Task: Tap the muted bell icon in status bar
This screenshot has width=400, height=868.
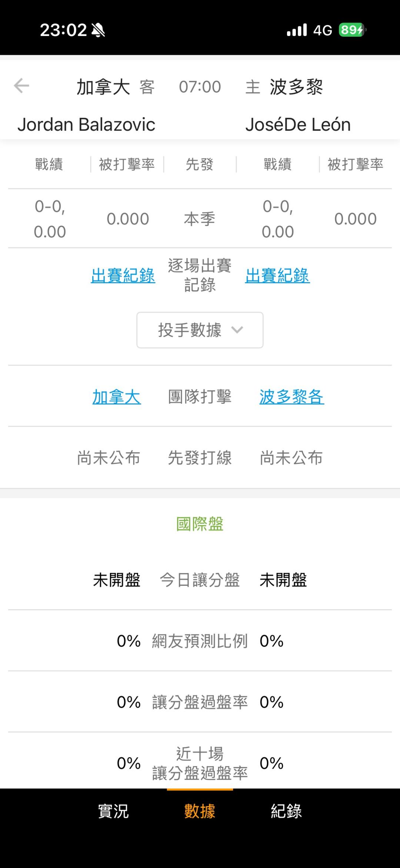Action: (x=98, y=30)
